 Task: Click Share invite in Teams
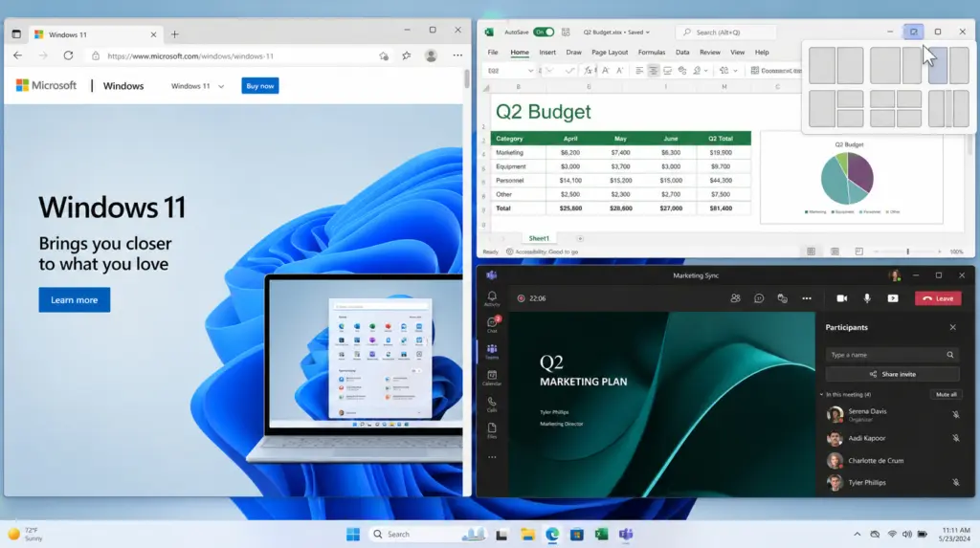893,374
